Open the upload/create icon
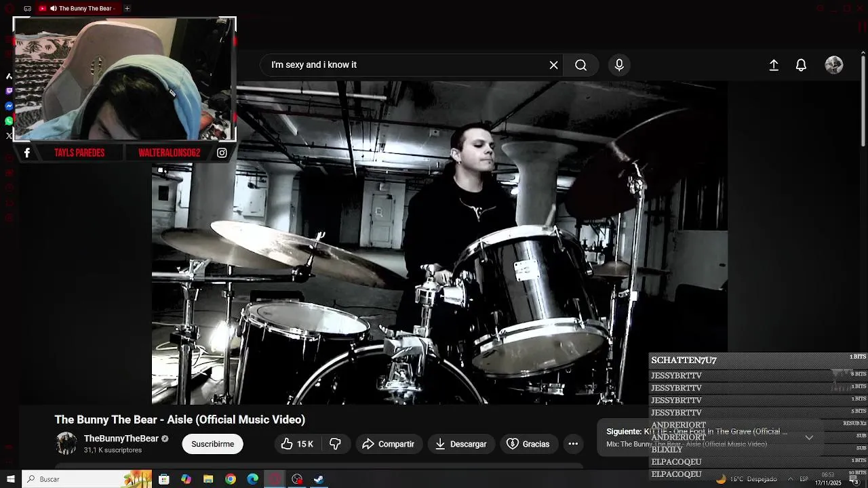This screenshot has width=868, height=488. pos(774,65)
